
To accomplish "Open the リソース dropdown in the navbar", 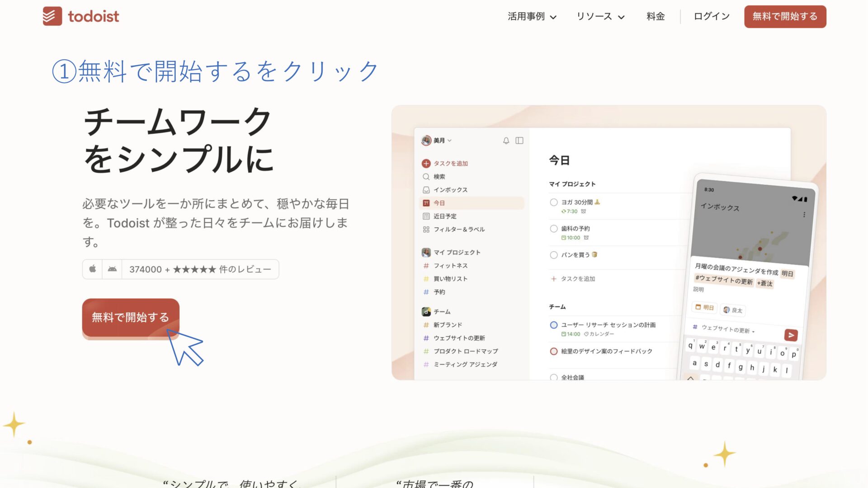I will click(600, 16).
